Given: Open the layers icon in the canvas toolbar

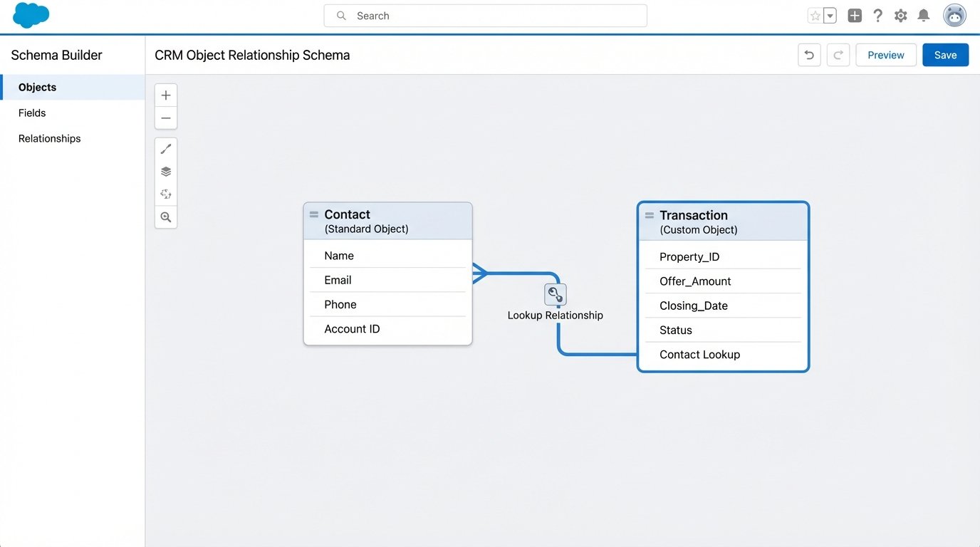Looking at the screenshot, I should pos(165,171).
